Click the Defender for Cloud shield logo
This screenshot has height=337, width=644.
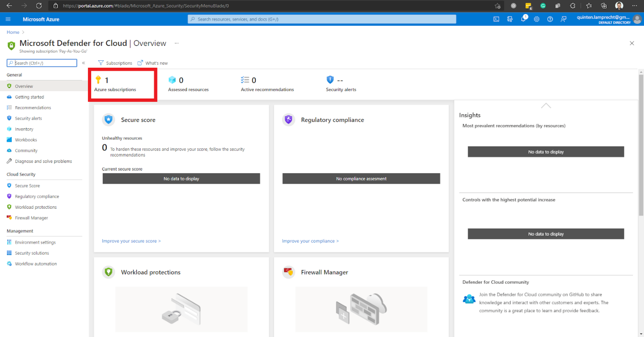click(x=11, y=46)
